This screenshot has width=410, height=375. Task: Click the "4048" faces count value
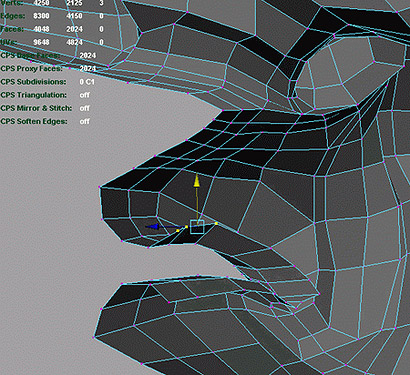41,29
